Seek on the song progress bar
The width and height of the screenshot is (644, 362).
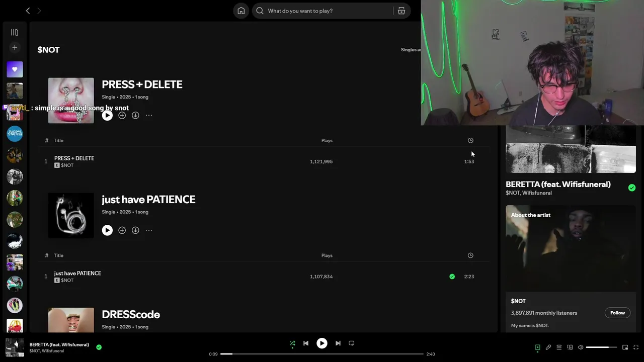[x=322, y=354]
